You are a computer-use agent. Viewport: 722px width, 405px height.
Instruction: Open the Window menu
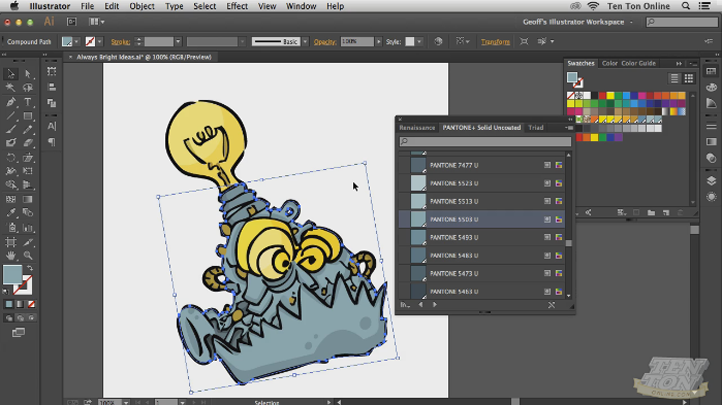click(301, 6)
